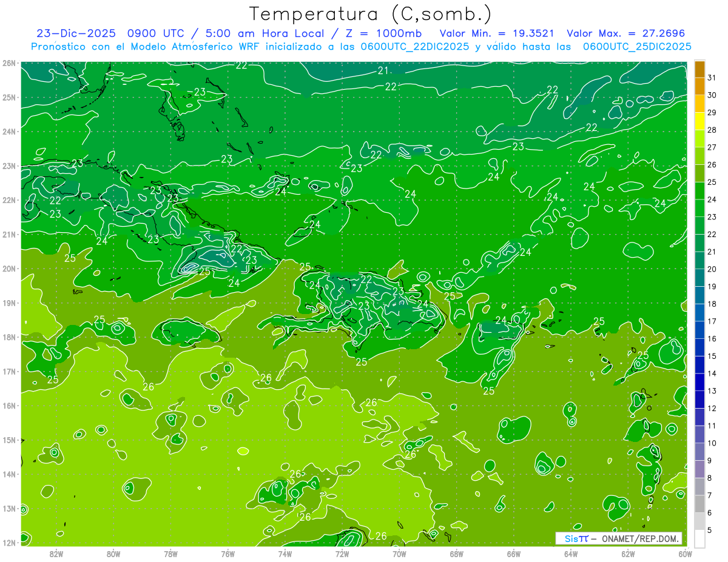
Task: Select the yellow swatch between 28 and 29
Action: [x=699, y=121]
